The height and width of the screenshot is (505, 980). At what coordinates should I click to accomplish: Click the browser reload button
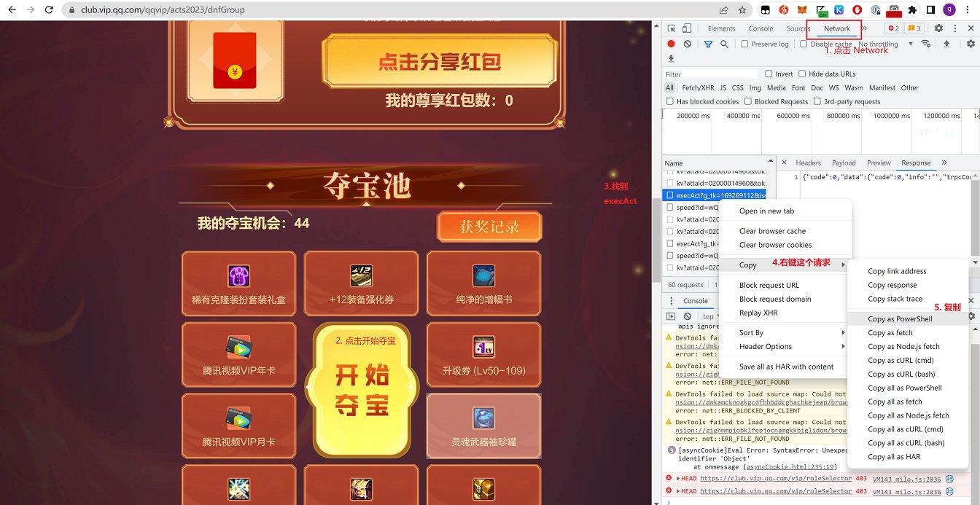pyautogui.click(x=48, y=10)
